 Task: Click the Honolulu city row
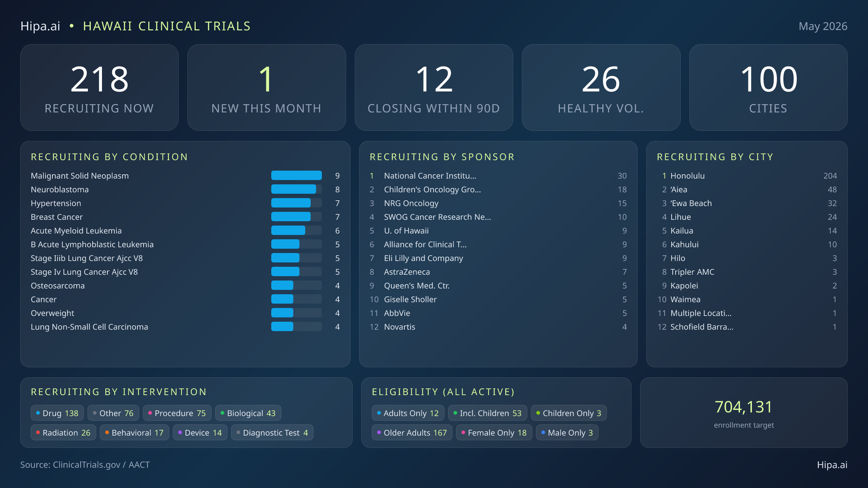[747, 176]
